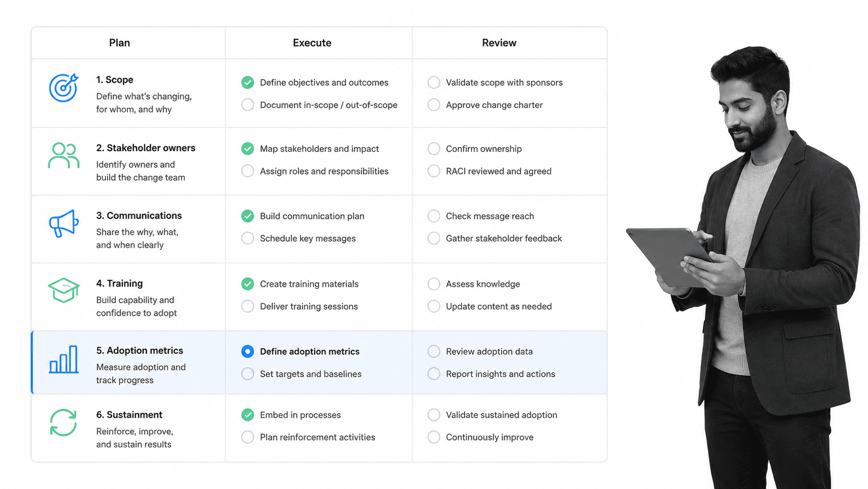Open the Review column header
This screenshot has width=868, height=489.
point(499,43)
